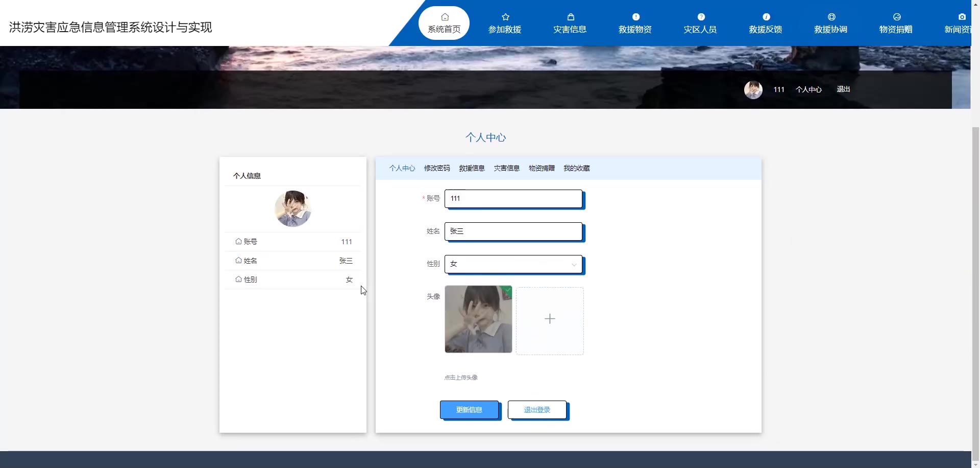This screenshot has width=980, height=468.
Task: Click the 个人信息 card heading
Action: click(x=247, y=176)
